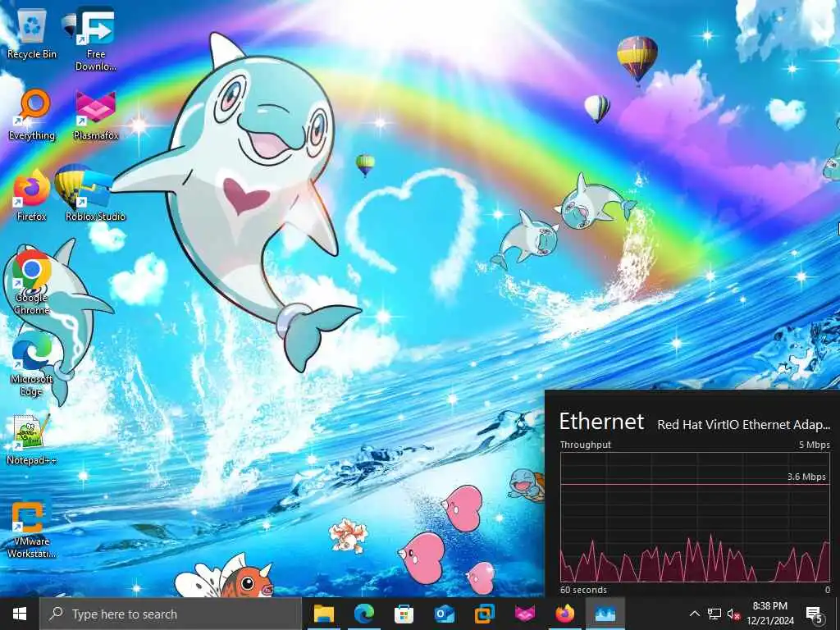840x630 pixels.
Task: Expand the hidden system tray icons
Action: pyautogui.click(x=694, y=614)
